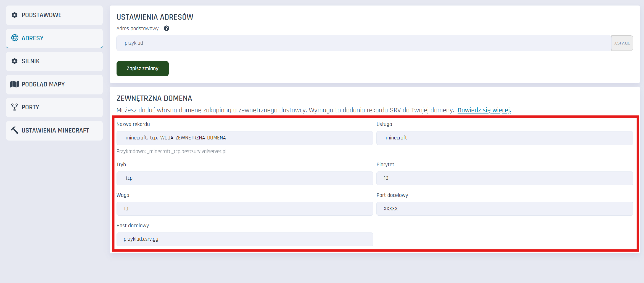The image size is (644, 283).
Task: Click the .csrv.gg domain suffix label
Action: [622, 43]
